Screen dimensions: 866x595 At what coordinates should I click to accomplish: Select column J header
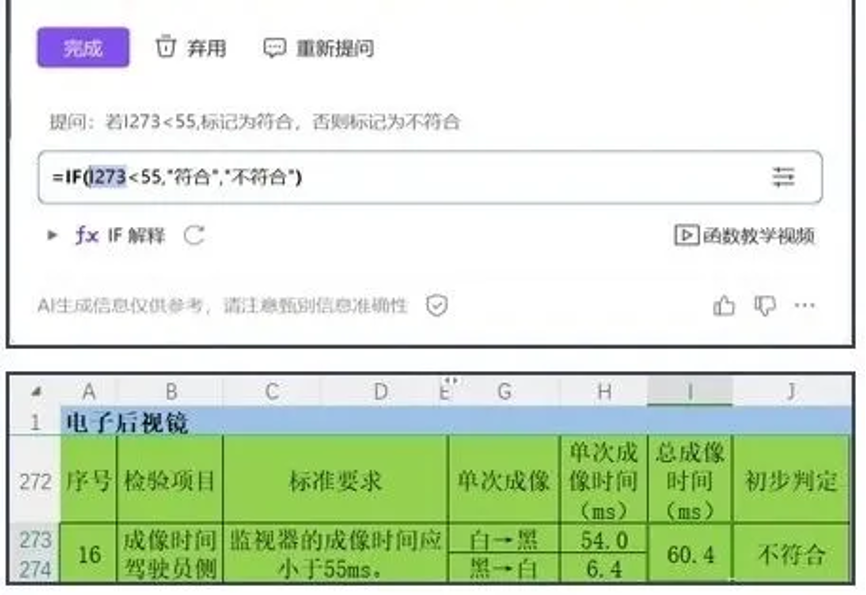tap(791, 392)
